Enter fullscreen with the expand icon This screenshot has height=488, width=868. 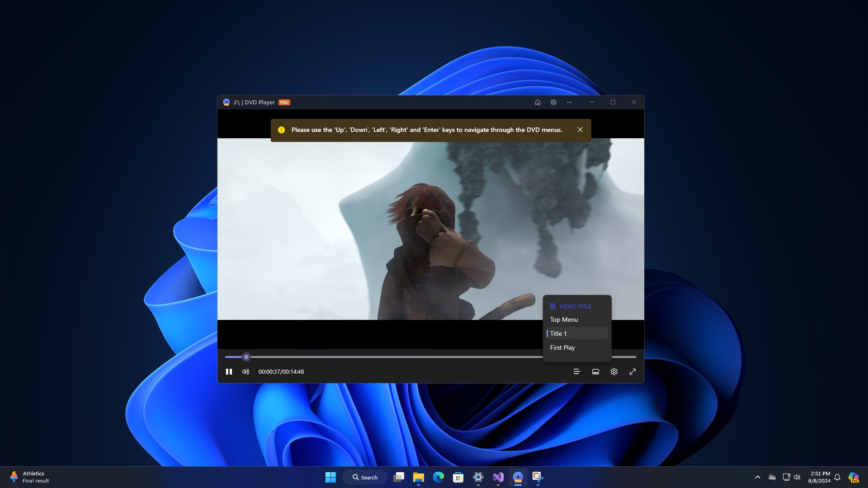[x=632, y=371]
